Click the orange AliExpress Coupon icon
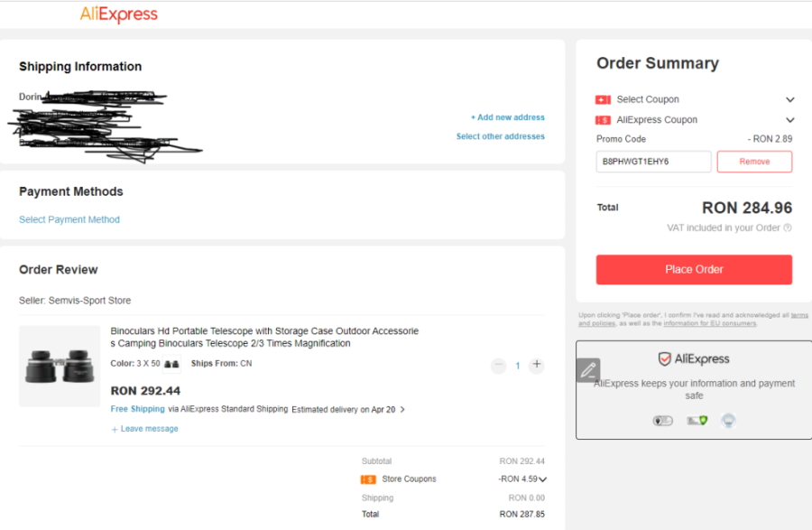 (x=603, y=120)
